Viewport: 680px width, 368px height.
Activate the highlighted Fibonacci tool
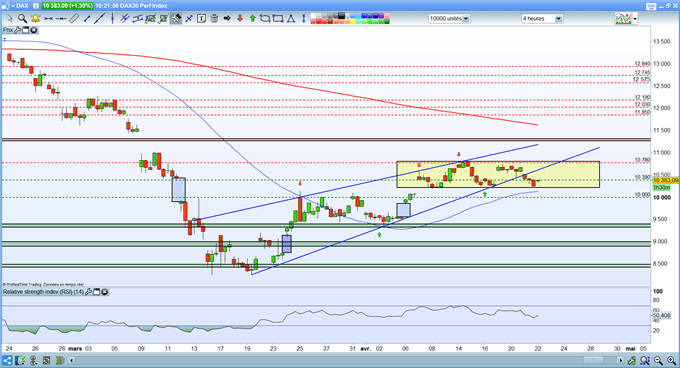[176, 19]
